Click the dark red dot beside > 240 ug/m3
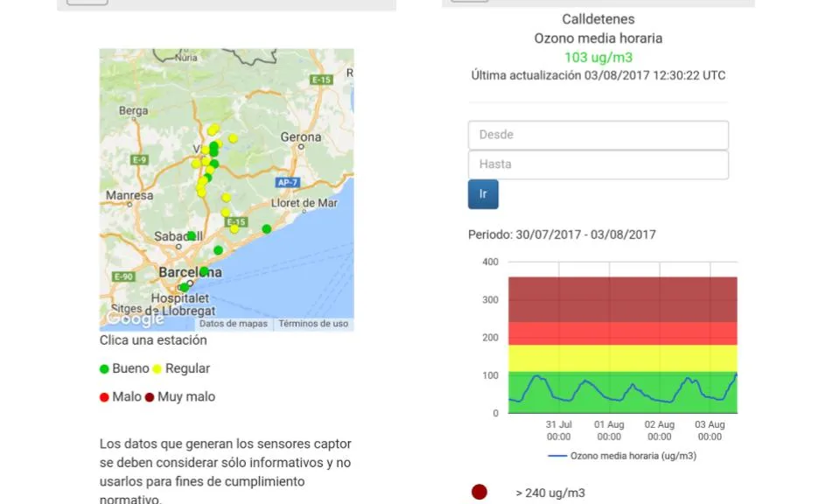Image resolution: width=840 pixels, height=504 pixels. (x=479, y=493)
